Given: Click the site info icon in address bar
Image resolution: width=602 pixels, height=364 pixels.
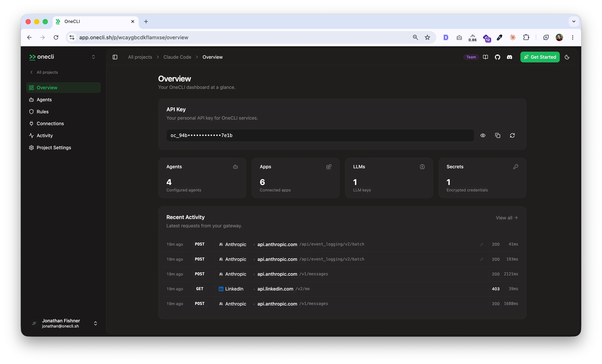Looking at the screenshot, I should click(x=72, y=37).
